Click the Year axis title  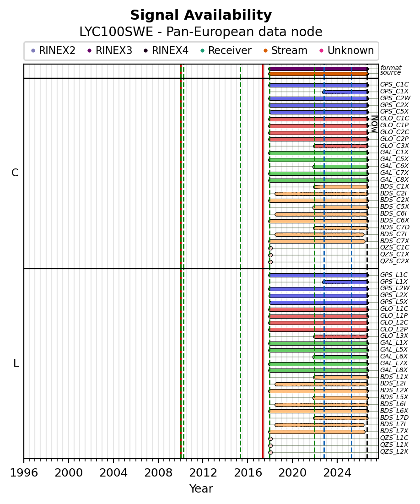(201, 488)
